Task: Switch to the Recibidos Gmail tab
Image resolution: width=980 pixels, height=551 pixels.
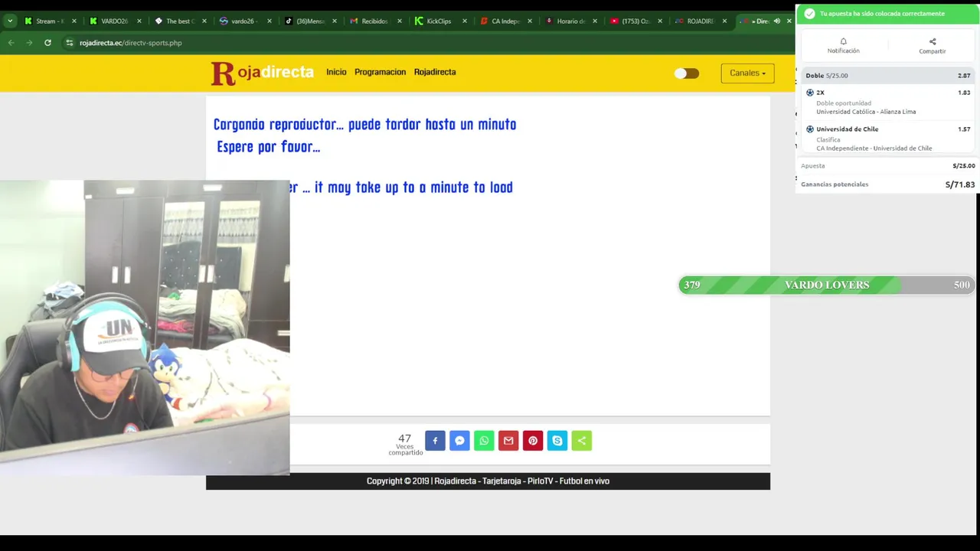Action: click(374, 21)
